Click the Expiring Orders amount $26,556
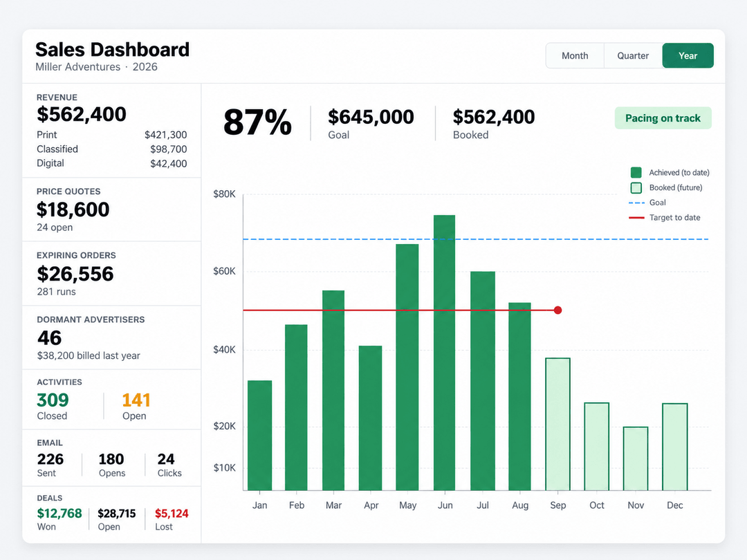Image resolution: width=747 pixels, height=560 pixels. [x=75, y=274]
